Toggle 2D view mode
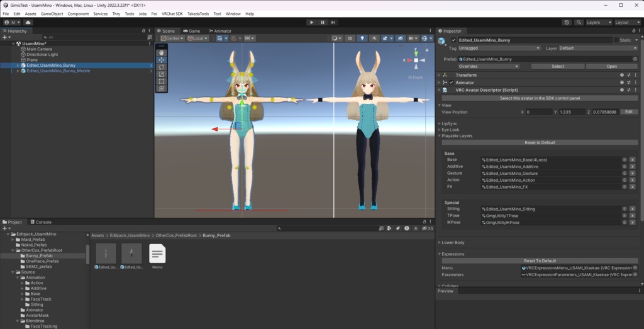Screen dimensions: 644x329 350,38
